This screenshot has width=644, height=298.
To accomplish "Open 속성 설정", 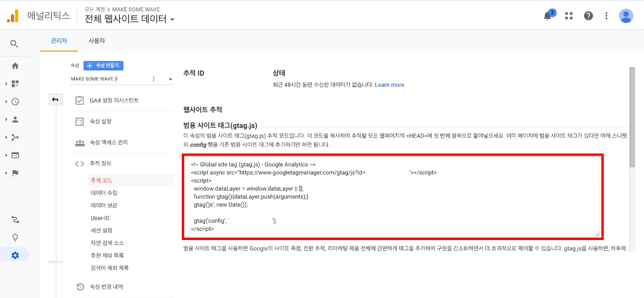I will tap(101, 121).
